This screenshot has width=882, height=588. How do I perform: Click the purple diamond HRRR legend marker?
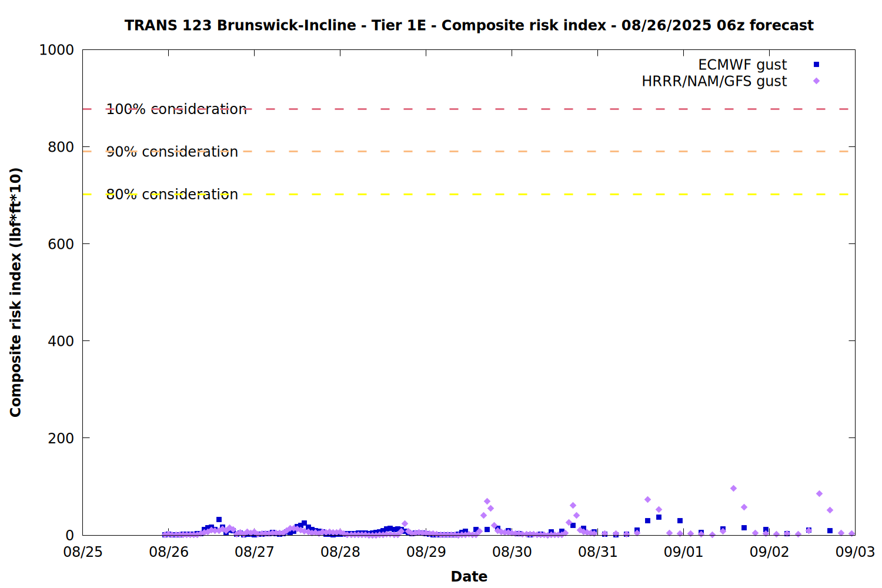click(x=816, y=81)
